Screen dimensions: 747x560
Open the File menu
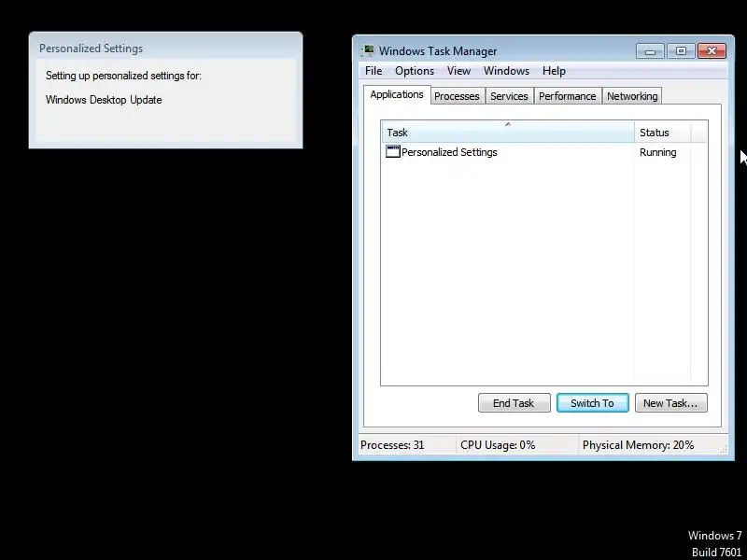coord(373,71)
